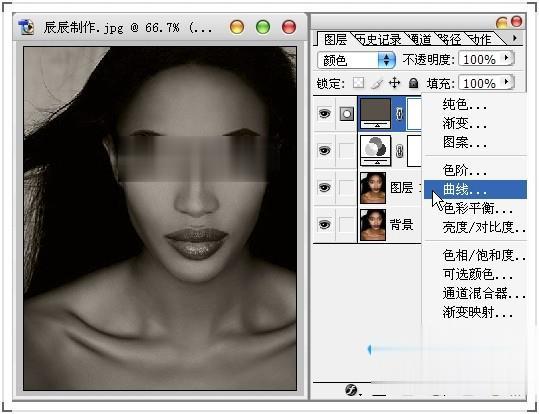Choose 可选颜色... menu entry

pos(477,274)
